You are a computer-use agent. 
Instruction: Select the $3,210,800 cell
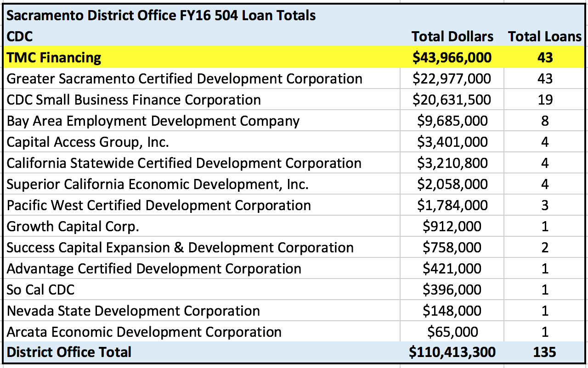452,163
